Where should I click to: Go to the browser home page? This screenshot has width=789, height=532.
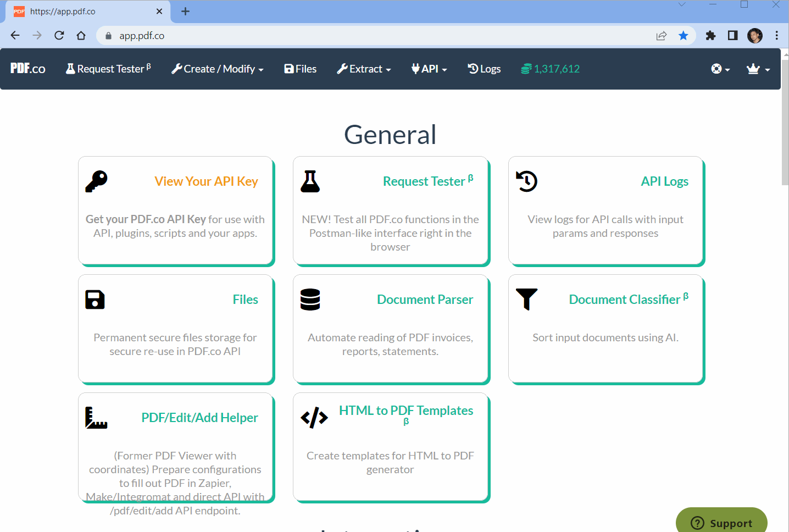coord(81,36)
